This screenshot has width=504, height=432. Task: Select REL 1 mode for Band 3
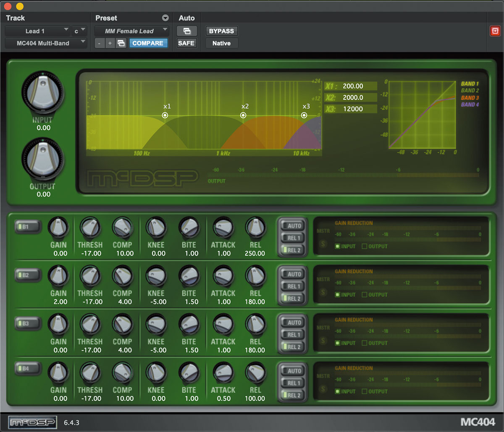(x=292, y=335)
